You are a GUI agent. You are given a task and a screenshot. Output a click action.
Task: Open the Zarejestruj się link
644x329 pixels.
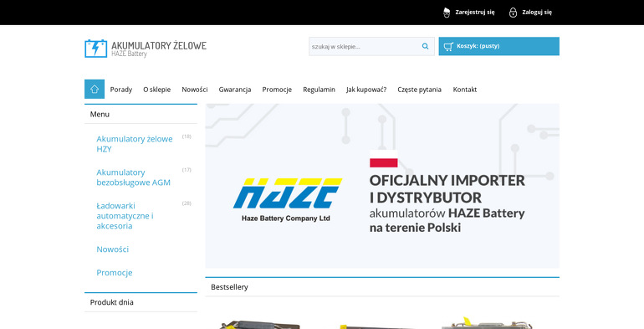475,13
